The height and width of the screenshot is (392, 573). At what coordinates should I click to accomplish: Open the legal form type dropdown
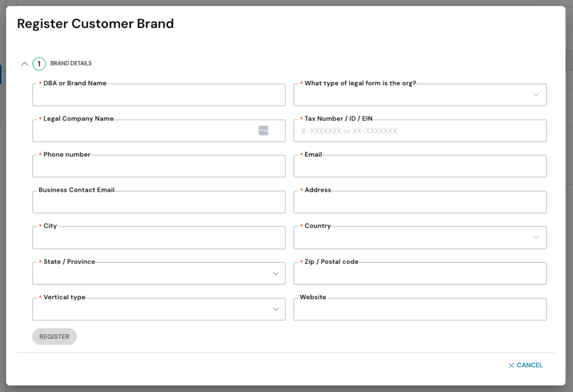tap(420, 95)
